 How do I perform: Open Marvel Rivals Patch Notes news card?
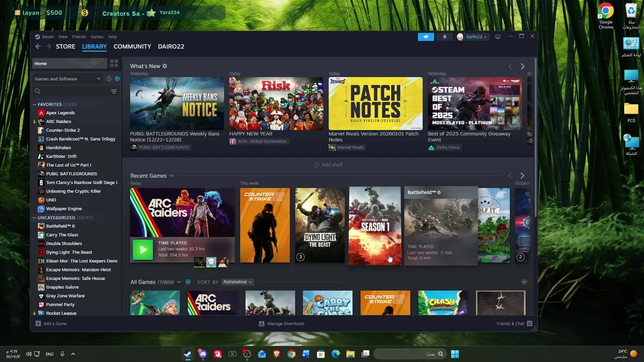click(x=375, y=104)
